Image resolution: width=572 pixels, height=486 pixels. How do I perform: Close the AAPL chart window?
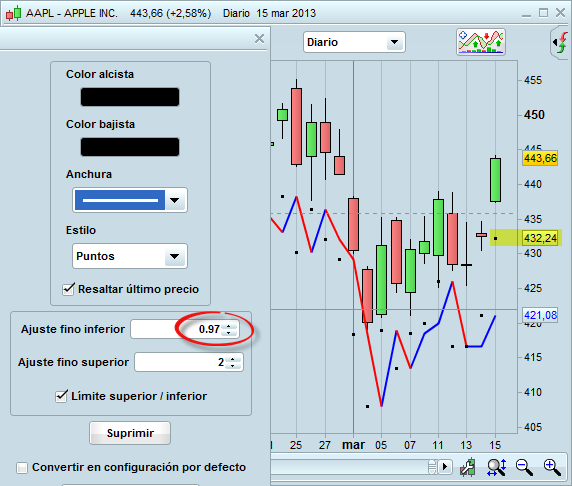pos(560,13)
